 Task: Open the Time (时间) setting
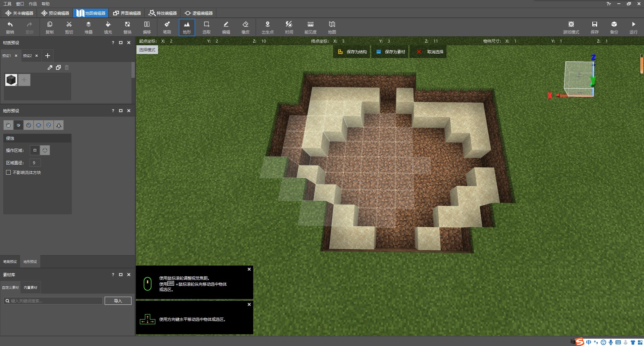[289, 27]
